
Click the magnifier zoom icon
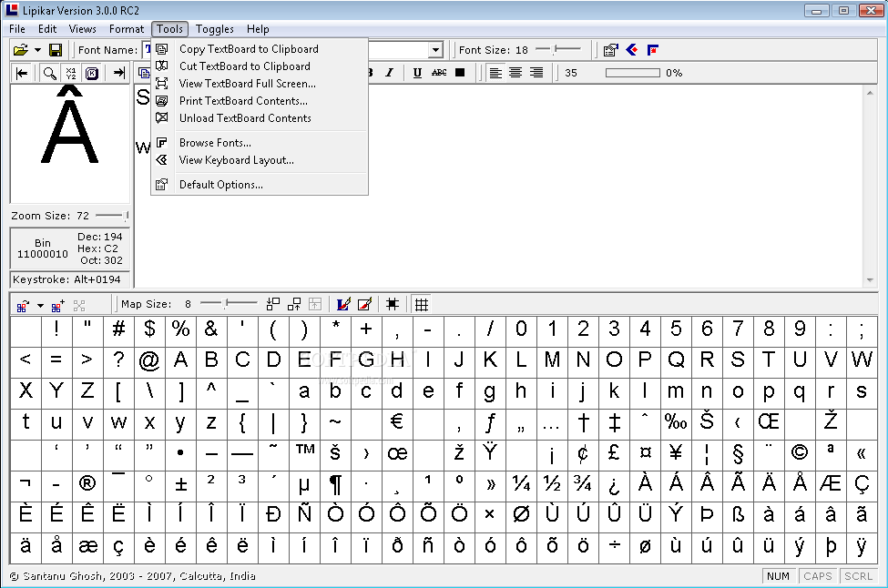50,73
